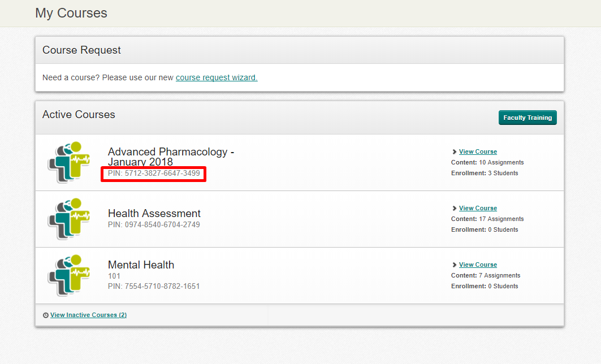Click the Content: 10 Assignments text
601x364 pixels.
click(x=487, y=162)
